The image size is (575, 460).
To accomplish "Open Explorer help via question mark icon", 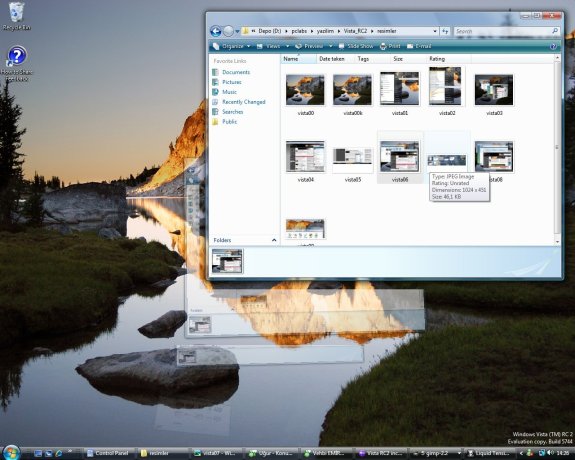I will [553, 47].
